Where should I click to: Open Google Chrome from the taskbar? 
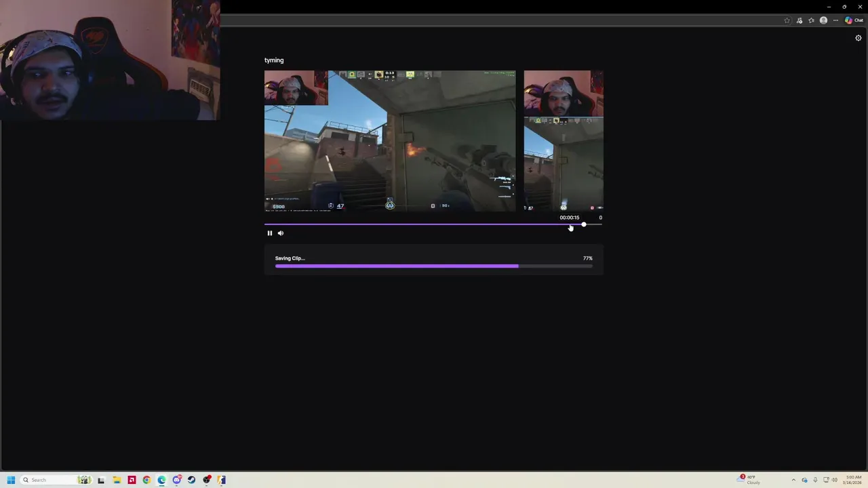click(146, 480)
